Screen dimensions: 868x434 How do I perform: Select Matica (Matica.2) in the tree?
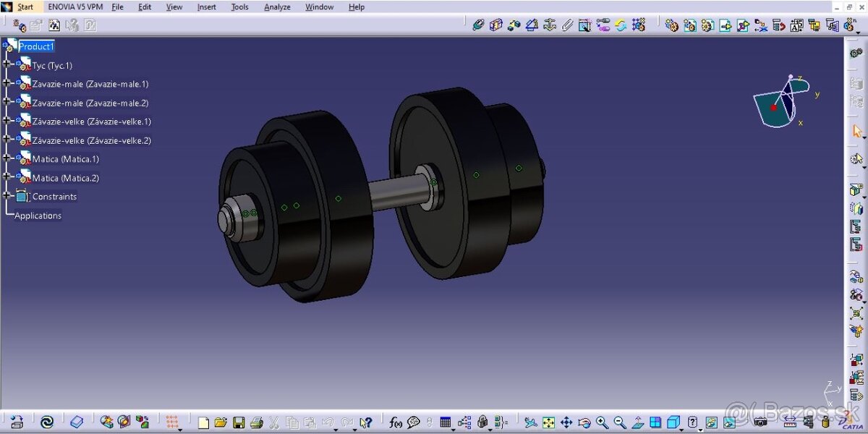[65, 178]
